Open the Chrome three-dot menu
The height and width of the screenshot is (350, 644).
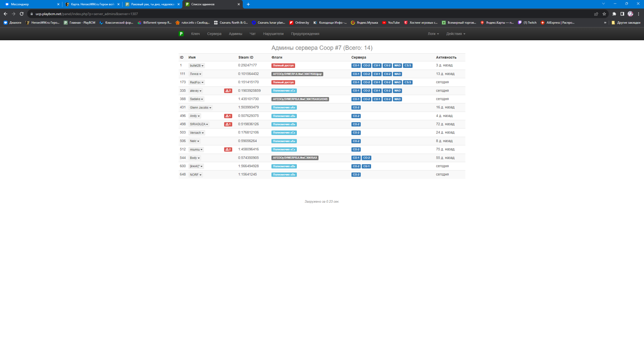pos(639,14)
